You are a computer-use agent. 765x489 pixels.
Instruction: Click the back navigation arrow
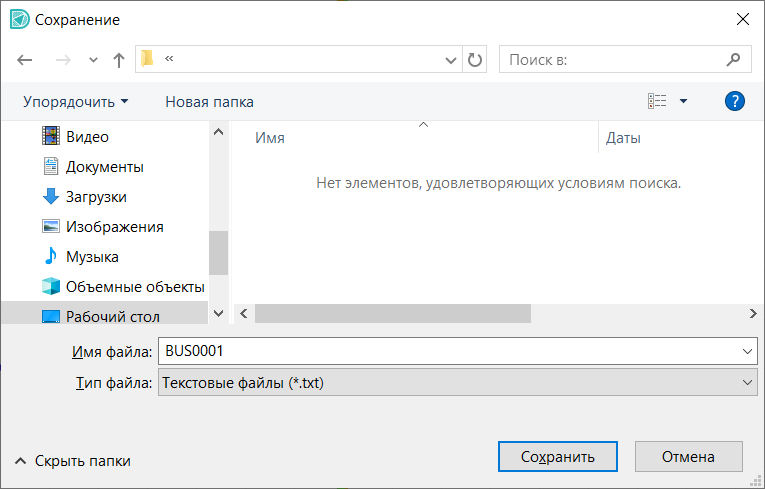coord(25,60)
